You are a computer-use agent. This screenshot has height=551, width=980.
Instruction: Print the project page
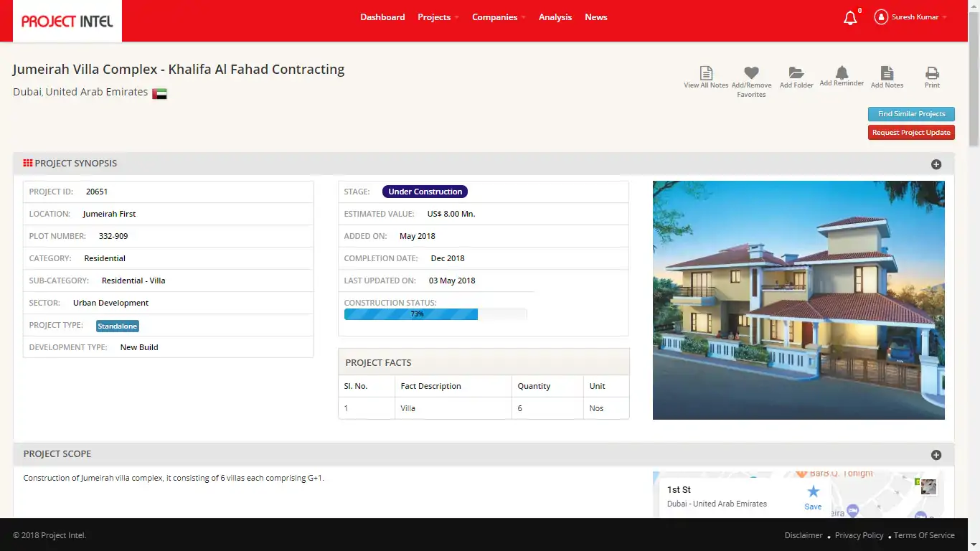[x=932, y=72]
